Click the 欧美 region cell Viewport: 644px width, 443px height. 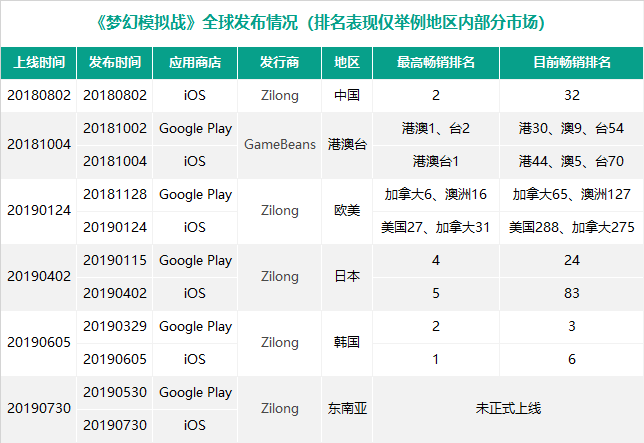(x=347, y=211)
